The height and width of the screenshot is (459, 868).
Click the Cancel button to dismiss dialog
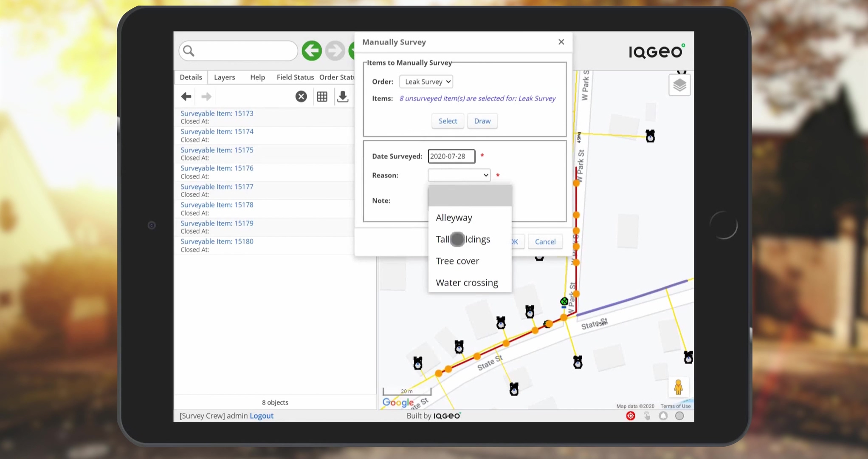coord(545,241)
